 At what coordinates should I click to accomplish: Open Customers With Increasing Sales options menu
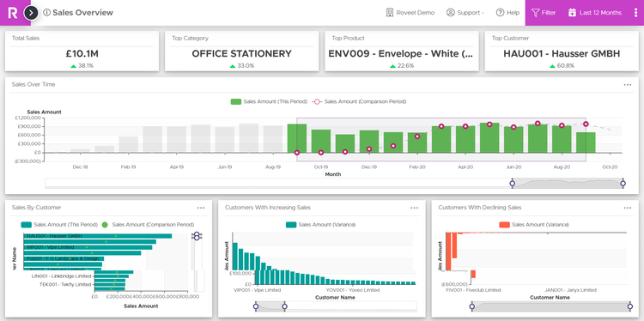(415, 208)
